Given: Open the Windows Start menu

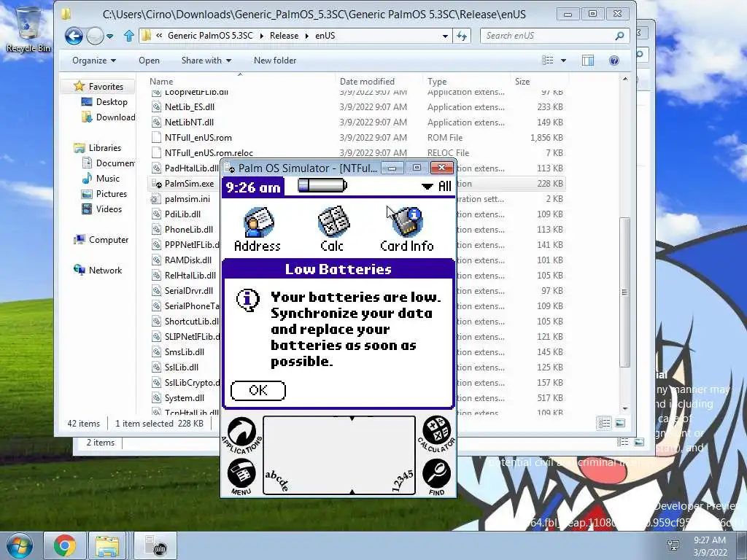Looking at the screenshot, I should click(20, 545).
